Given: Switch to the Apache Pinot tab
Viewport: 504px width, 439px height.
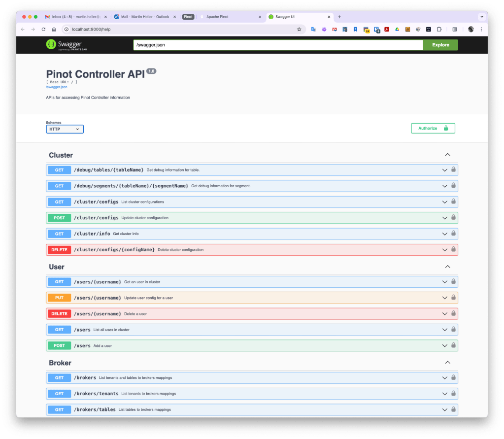Looking at the screenshot, I should [228, 17].
